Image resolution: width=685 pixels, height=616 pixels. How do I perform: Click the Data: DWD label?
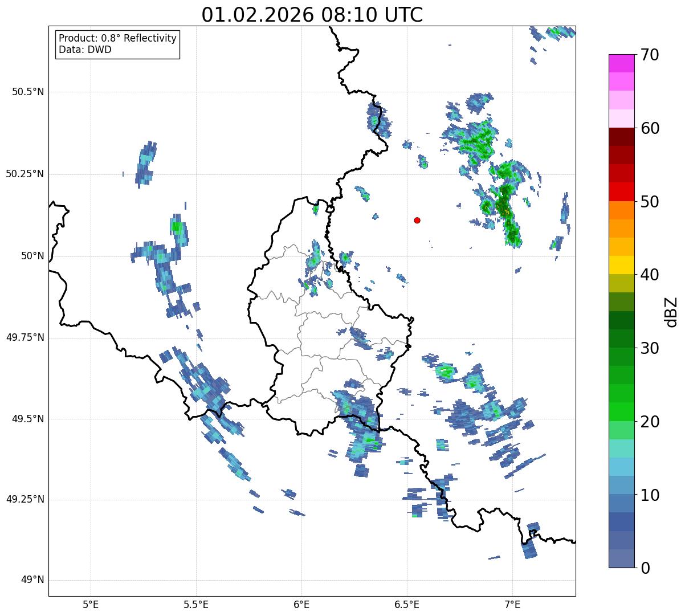tap(85, 50)
